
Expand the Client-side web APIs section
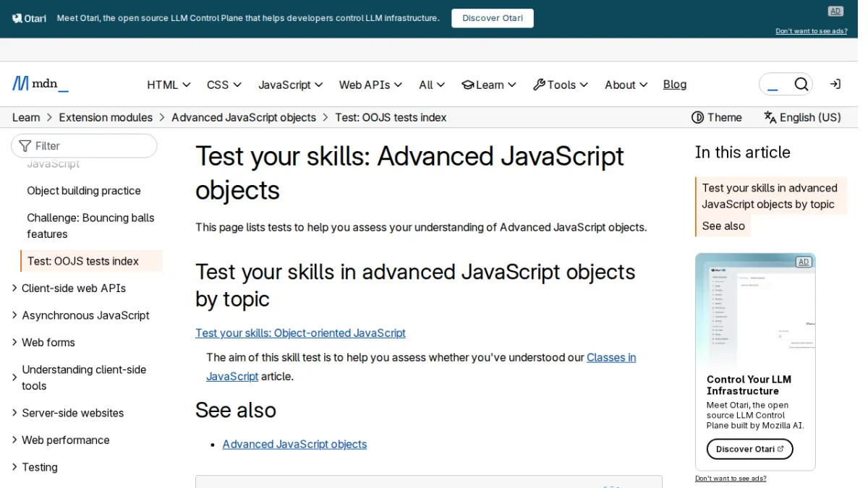tap(69, 288)
